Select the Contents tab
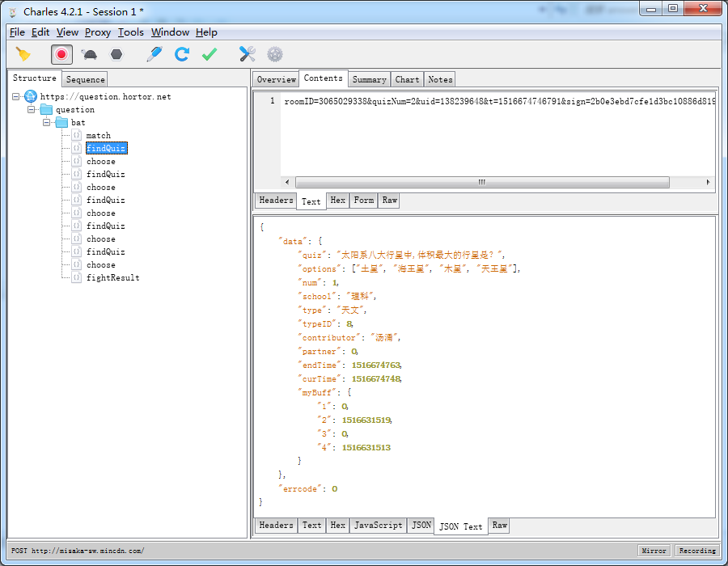Viewport: 728px width, 566px height. click(323, 78)
